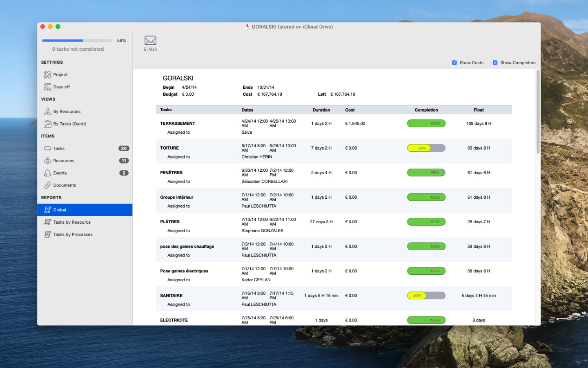Uncheck the Show Completion checkbox
The width and height of the screenshot is (588, 368).
coord(495,63)
